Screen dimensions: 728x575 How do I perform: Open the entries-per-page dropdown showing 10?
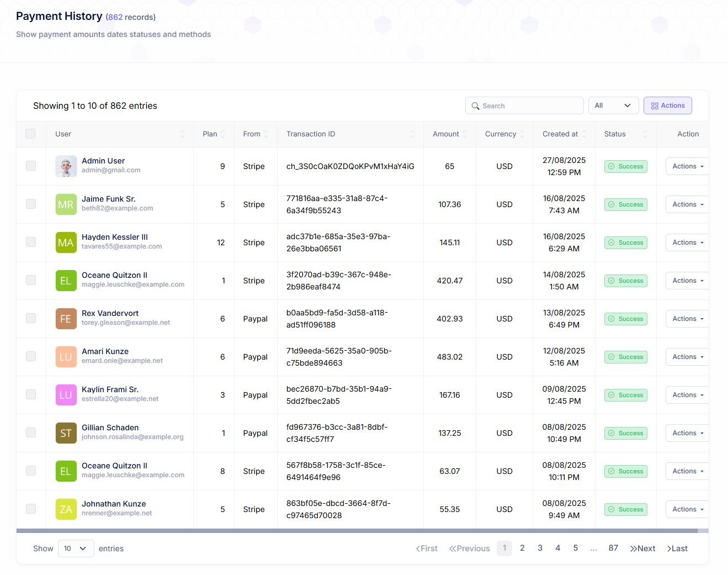coord(76,548)
